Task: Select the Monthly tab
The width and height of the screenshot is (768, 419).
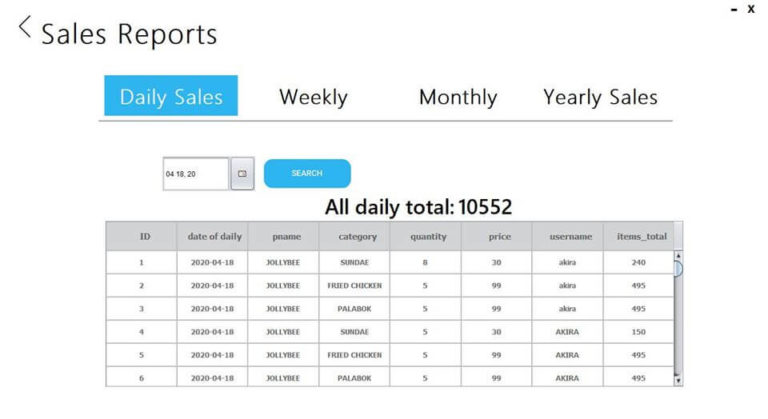Action: [x=457, y=97]
